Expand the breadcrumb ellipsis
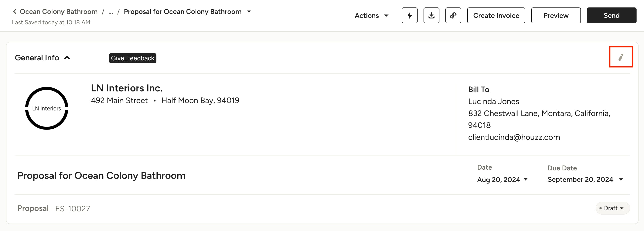 [x=110, y=12]
